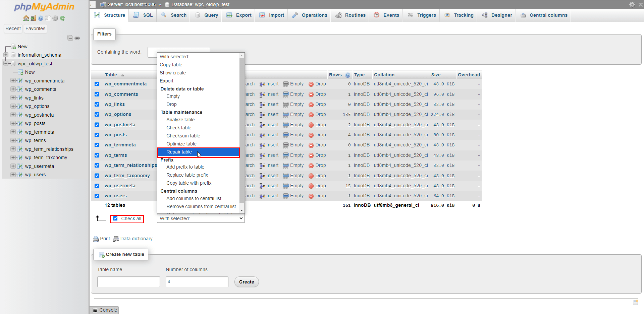The image size is (644, 314).
Task: Uncheck wp_termmeta table checkbox
Action: [x=97, y=145]
